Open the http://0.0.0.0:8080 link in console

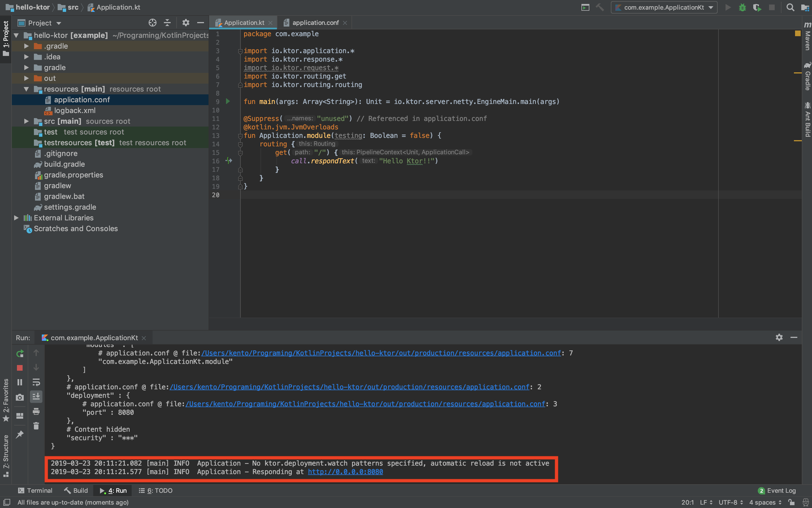point(345,472)
